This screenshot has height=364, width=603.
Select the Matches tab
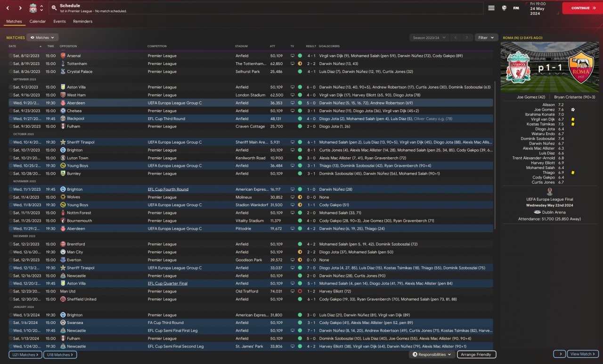point(14,21)
